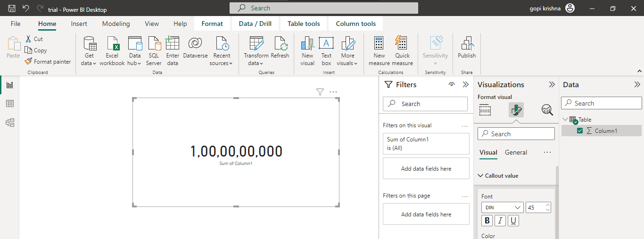Click the Save icon in title bar
The height and width of the screenshot is (239, 644).
click(12, 8)
